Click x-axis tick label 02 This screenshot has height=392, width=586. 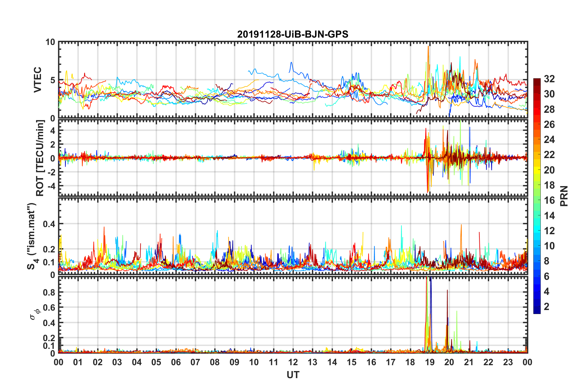(98, 362)
